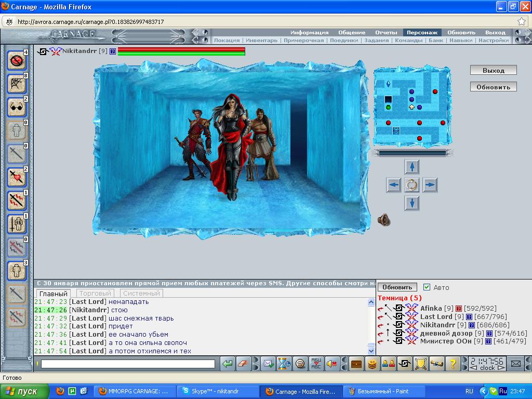Screen dimensions: 532x399
Task: Click previous arrow on the clock widget
Action: pyautogui.click(x=474, y=368)
